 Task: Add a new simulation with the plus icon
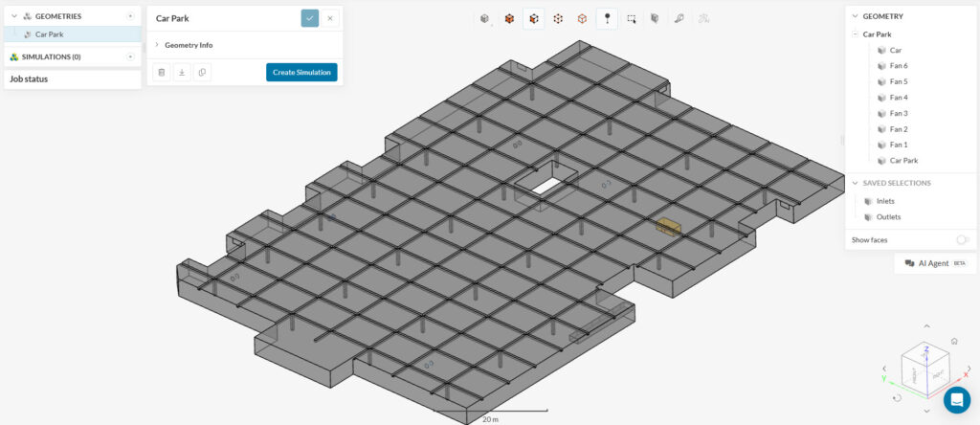130,56
